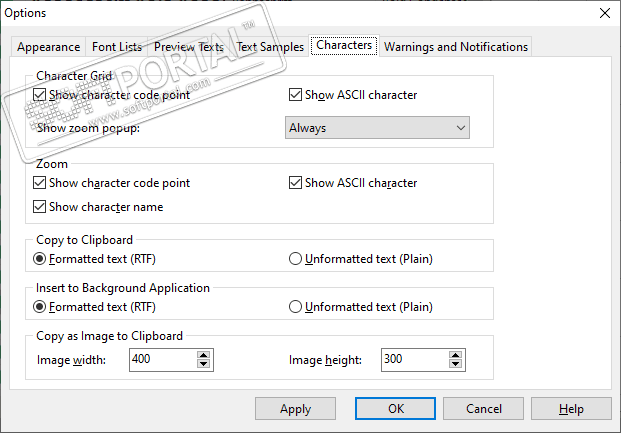Decrease image height with down spinner arrow

[456, 365]
